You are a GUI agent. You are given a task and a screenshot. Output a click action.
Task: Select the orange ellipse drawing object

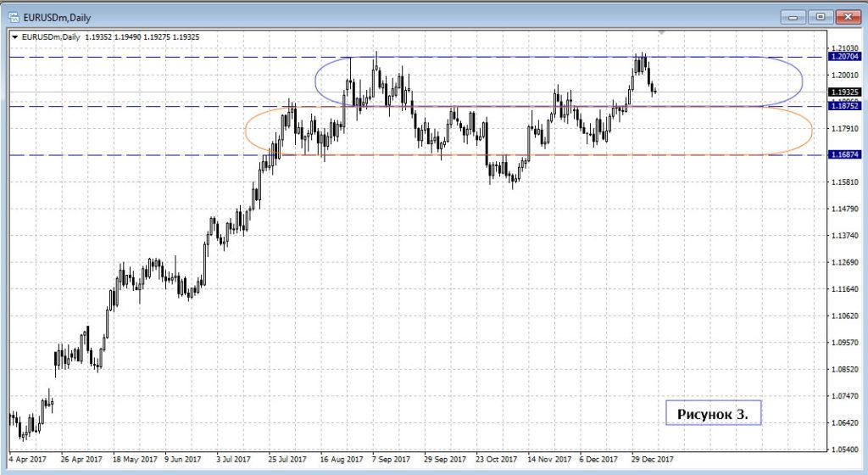245,131
